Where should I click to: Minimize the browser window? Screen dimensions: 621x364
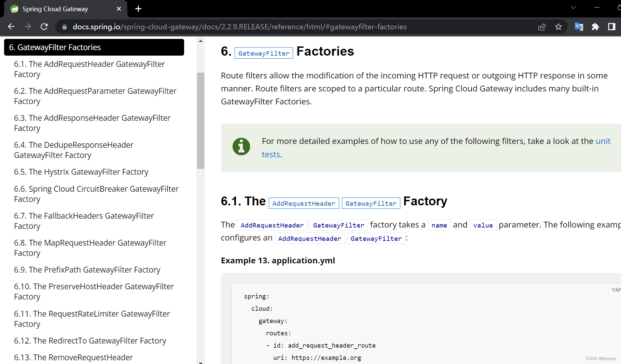click(x=597, y=8)
